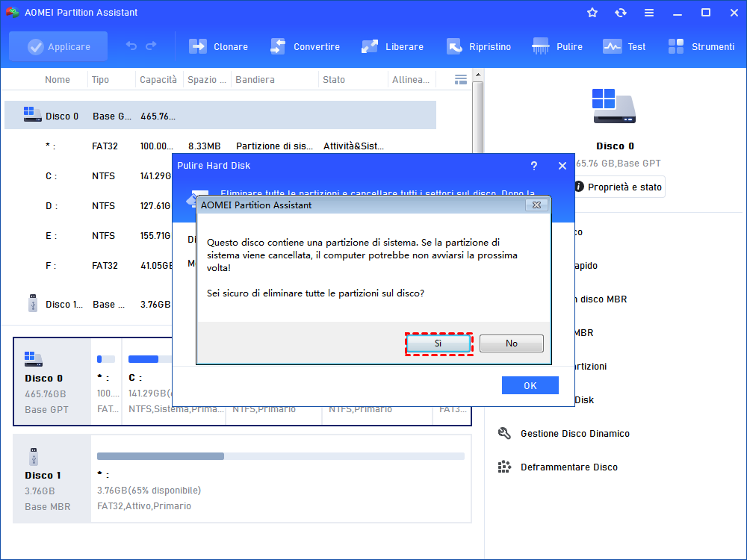Click the star favorite icon in title bar

[x=592, y=13]
